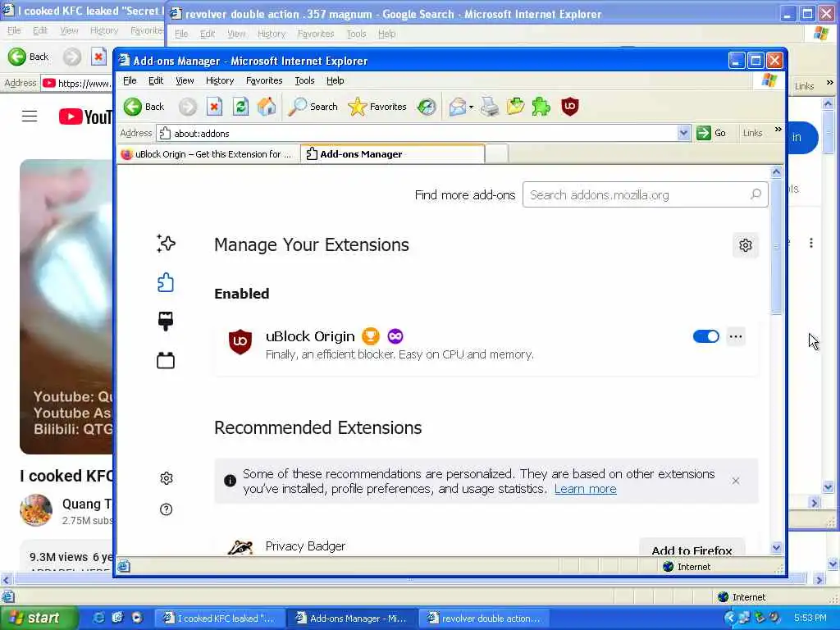The width and height of the screenshot is (840, 630).
Task: Click the Go button
Action: pyautogui.click(x=711, y=133)
